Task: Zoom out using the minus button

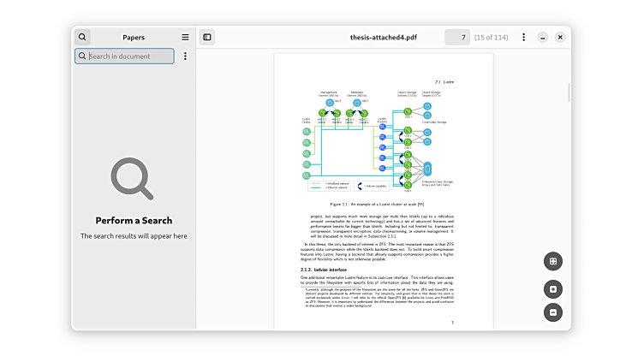Action: (x=553, y=312)
